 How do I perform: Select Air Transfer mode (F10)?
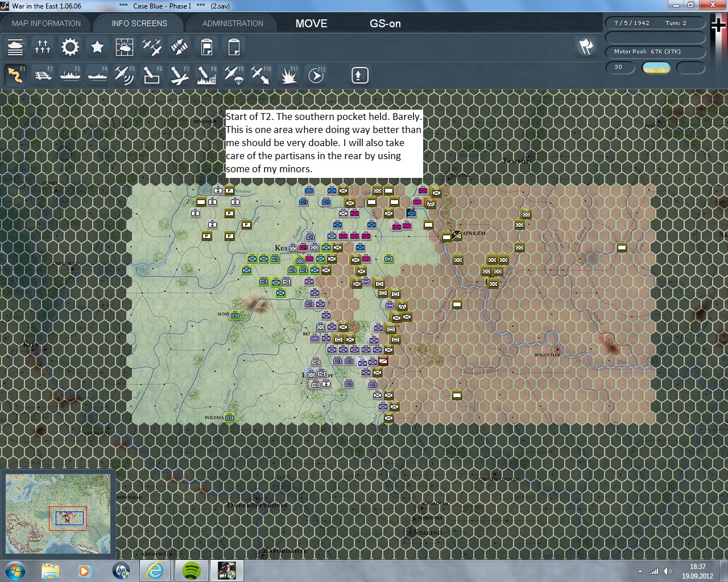click(x=261, y=75)
